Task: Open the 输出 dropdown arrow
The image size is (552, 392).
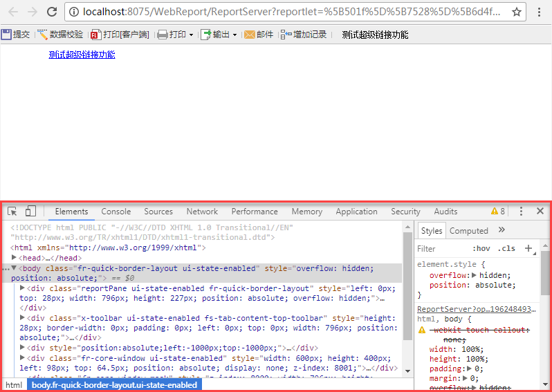Action: [234, 35]
